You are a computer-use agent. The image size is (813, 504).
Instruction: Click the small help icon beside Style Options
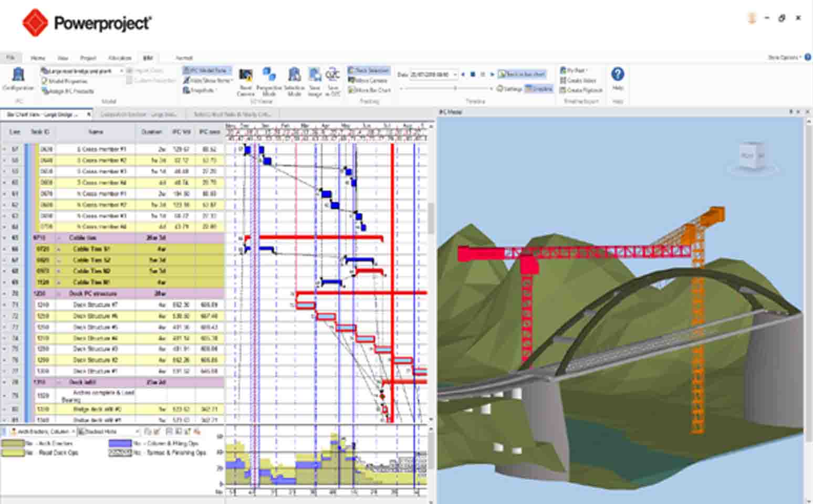(808, 57)
